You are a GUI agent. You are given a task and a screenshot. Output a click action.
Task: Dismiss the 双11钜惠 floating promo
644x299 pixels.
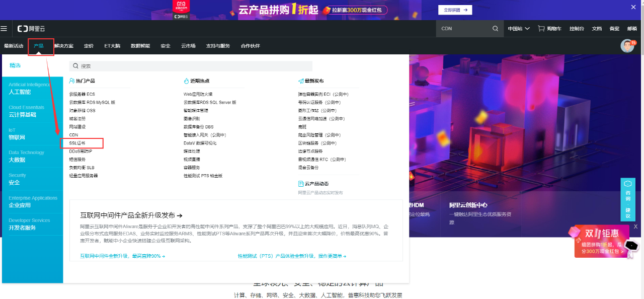pos(635,227)
